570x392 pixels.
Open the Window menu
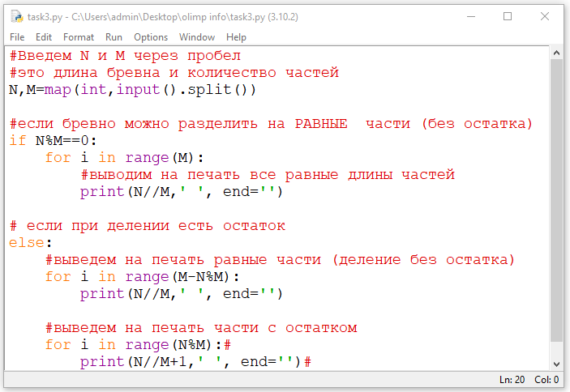pyautogui.click(x=197, y=37)
